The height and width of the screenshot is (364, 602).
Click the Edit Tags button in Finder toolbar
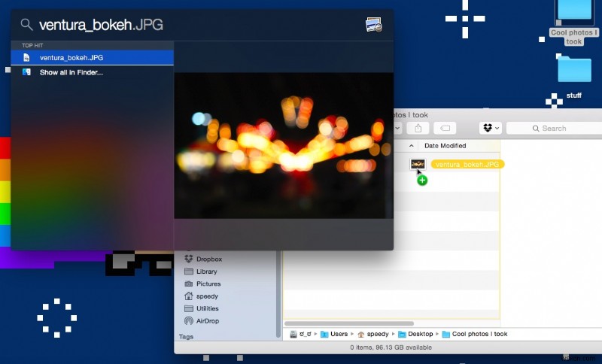445,128
